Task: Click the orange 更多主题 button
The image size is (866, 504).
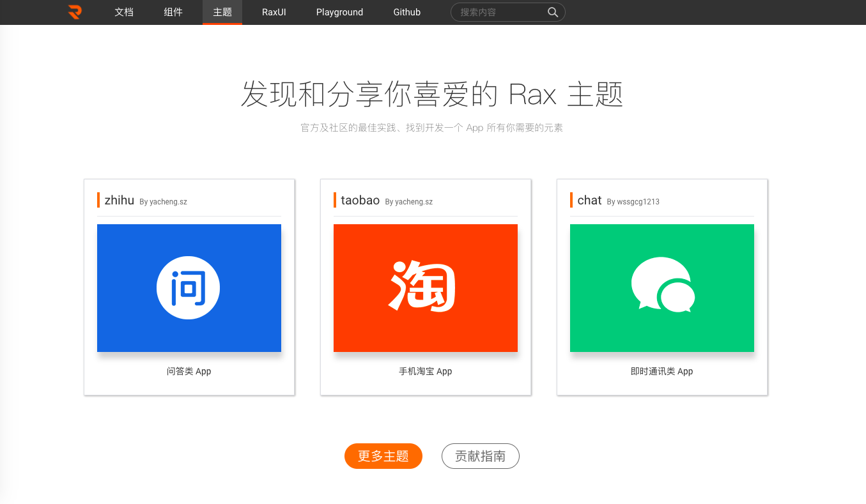Action: (x=383, y=456)
